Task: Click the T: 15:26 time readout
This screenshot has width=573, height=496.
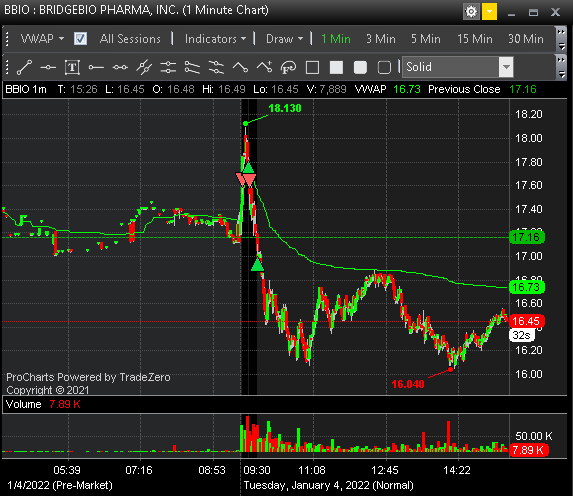Action: 77,89
